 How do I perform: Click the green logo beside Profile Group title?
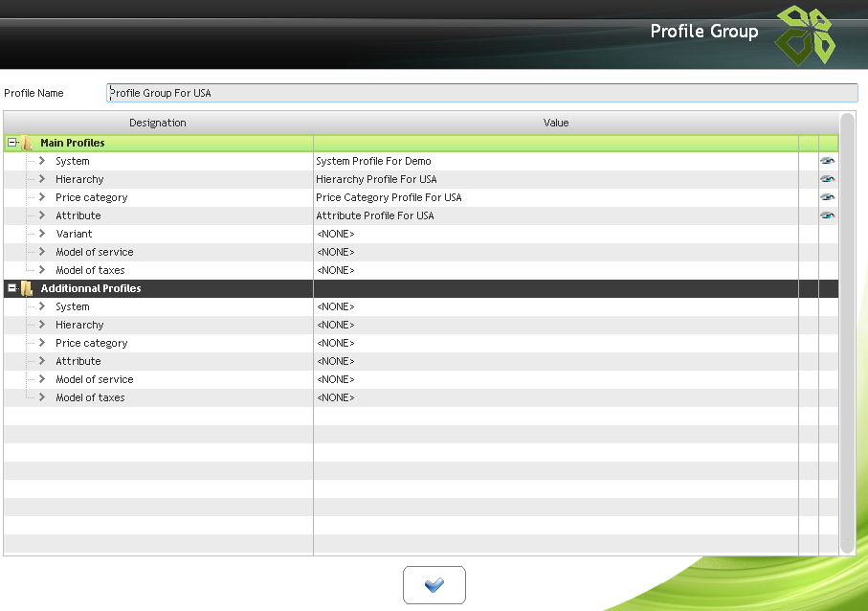[x=804, y=34]
